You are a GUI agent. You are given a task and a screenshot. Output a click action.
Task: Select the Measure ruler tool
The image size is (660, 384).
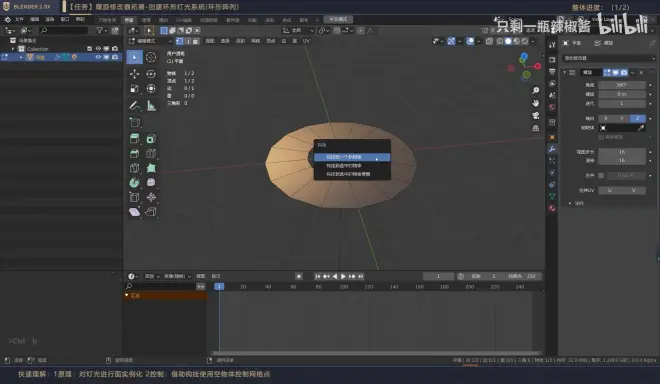151,106
